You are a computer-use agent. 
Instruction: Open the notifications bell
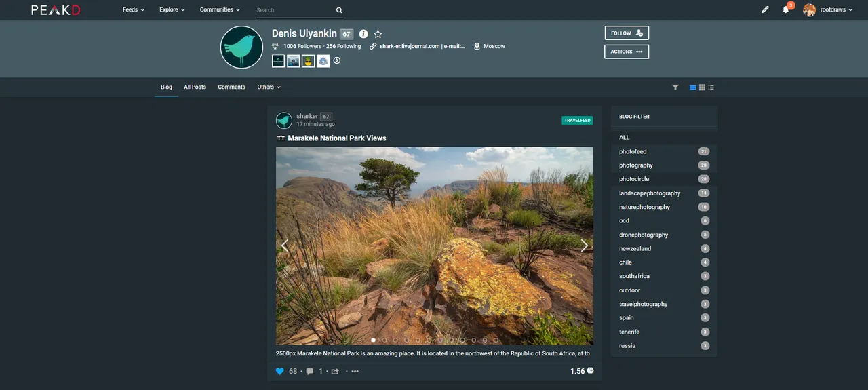tap(786, 9)
